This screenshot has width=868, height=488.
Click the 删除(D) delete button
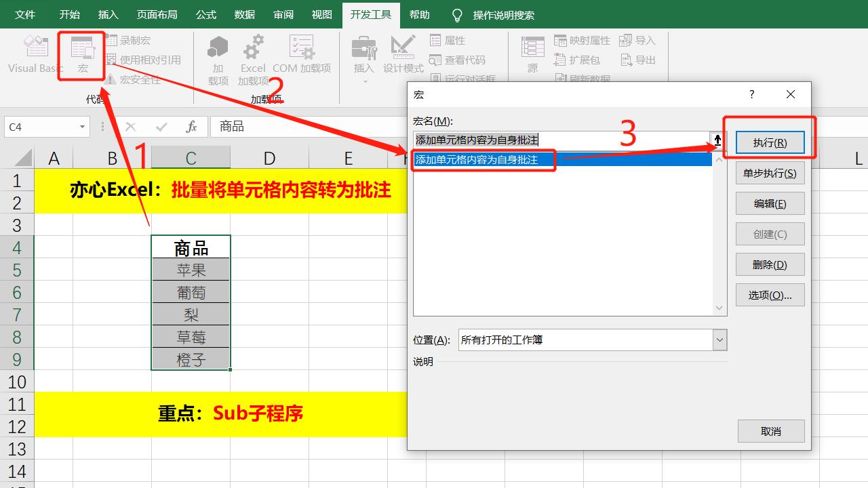coord(770,264)
